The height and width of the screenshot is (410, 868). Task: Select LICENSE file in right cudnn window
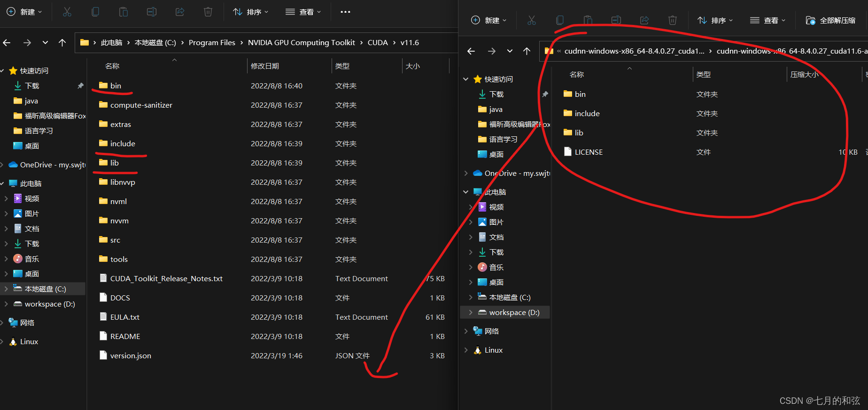589,152
